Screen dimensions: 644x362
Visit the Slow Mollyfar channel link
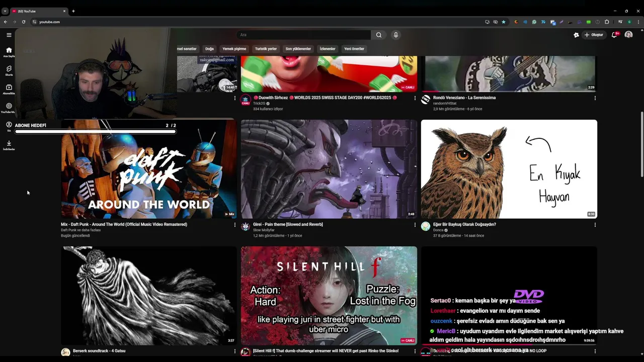264,230
